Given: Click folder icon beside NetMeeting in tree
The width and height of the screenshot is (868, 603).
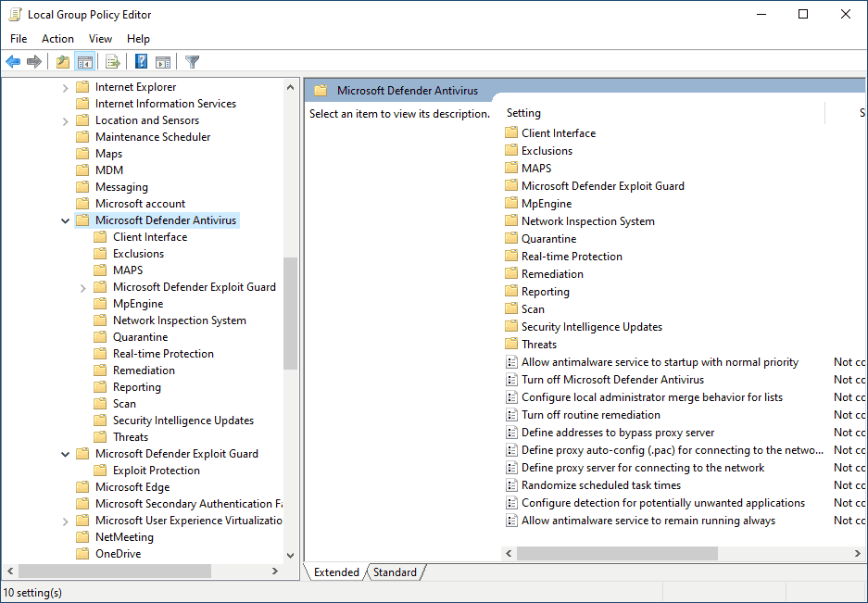Looking at the screenshot, I should click(x=82, y=537).
